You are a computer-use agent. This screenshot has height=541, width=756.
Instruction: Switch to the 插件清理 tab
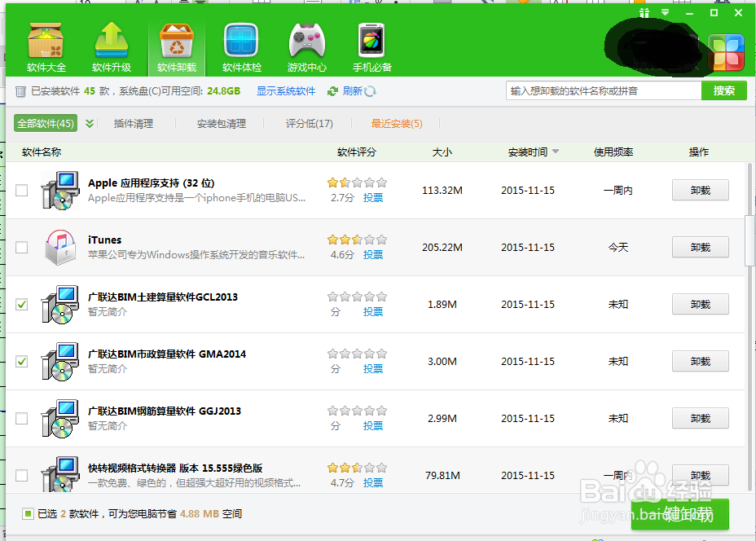pyautogui.click(x=134, y=124)
